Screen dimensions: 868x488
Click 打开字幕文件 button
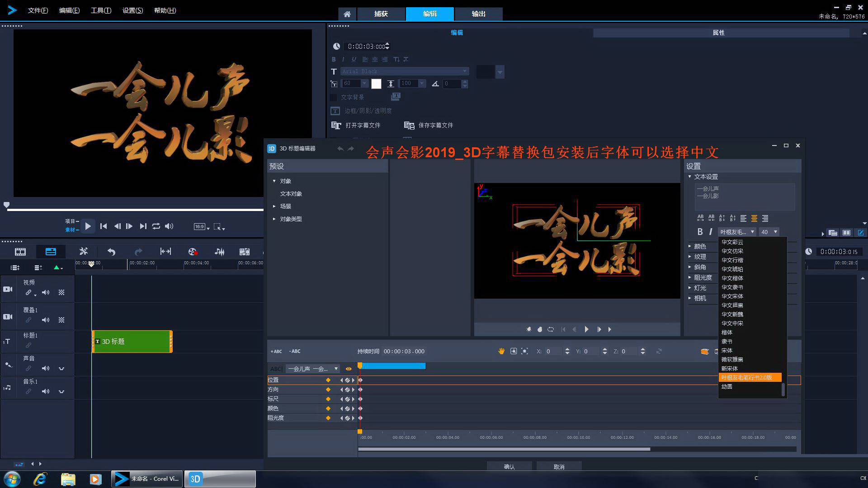(x=356, y=125)
